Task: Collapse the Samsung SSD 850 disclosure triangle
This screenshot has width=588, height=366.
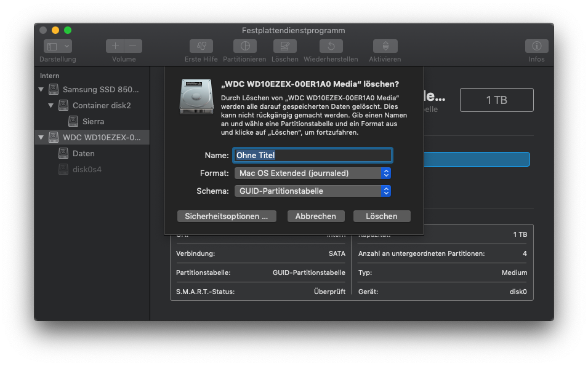Action: click(x=41, y=90)
